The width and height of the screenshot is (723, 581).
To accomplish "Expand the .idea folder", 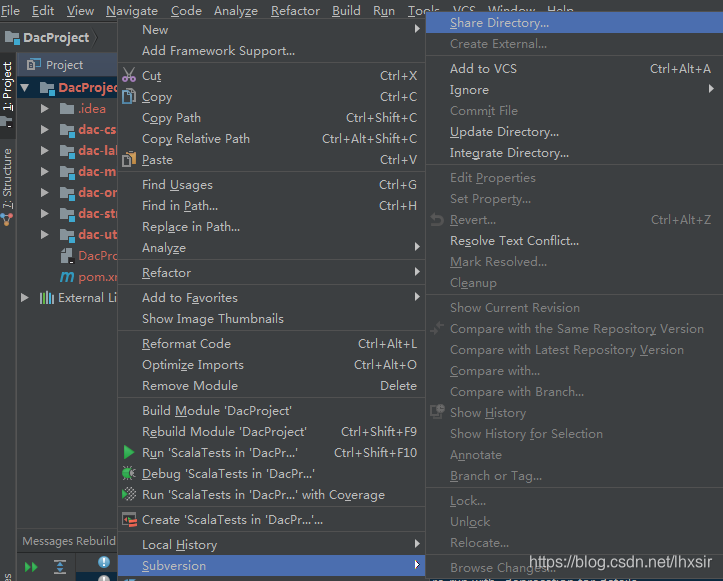I will [x=44, y=109].
